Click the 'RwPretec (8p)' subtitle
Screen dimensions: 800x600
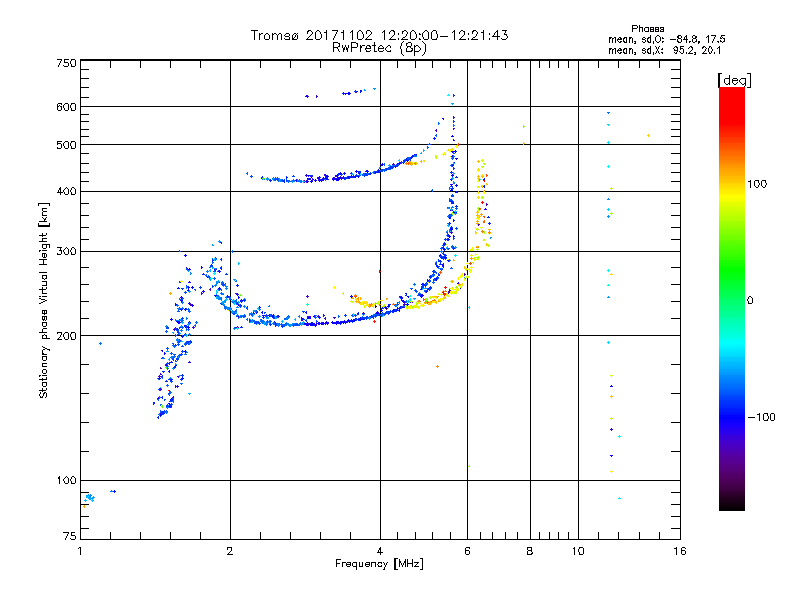tap(379, 48)
